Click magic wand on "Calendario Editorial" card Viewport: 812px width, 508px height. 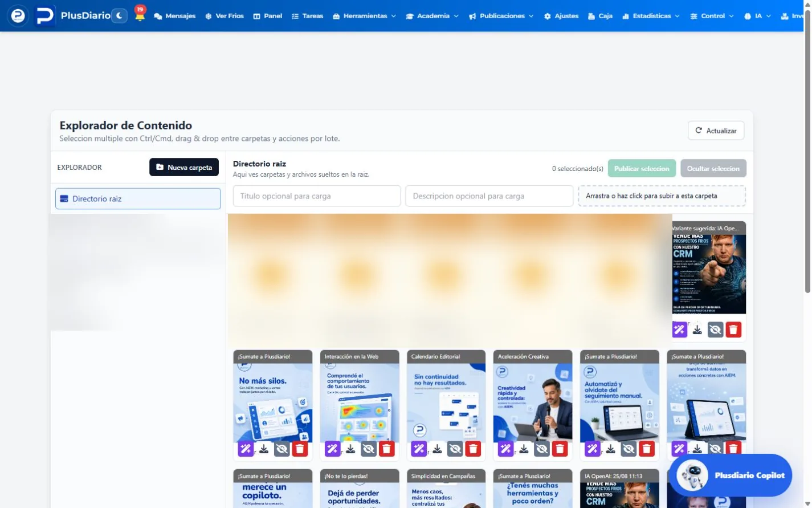click(419, 449)
